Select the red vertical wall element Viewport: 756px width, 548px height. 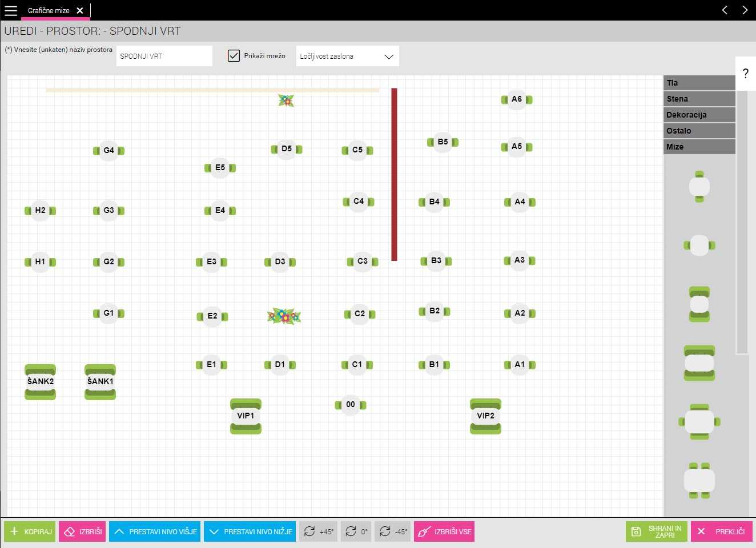pyautogui.click(x=394, y=174)
